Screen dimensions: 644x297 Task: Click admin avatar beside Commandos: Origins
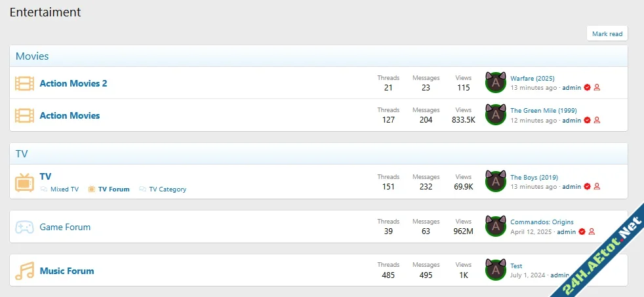(x=496, y=226)
